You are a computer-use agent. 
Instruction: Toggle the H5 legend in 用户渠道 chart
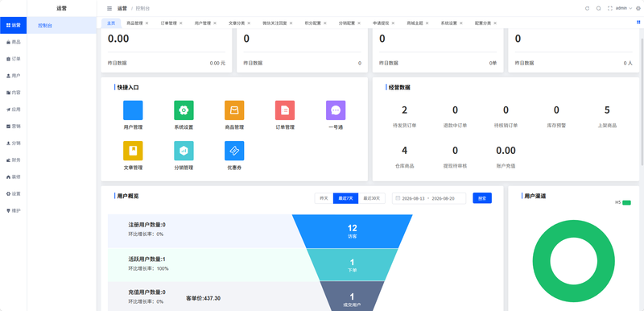622,202
